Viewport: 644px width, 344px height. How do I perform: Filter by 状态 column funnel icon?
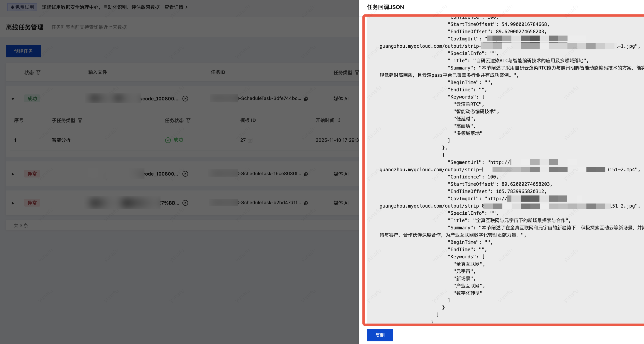(x=39, y=73)
